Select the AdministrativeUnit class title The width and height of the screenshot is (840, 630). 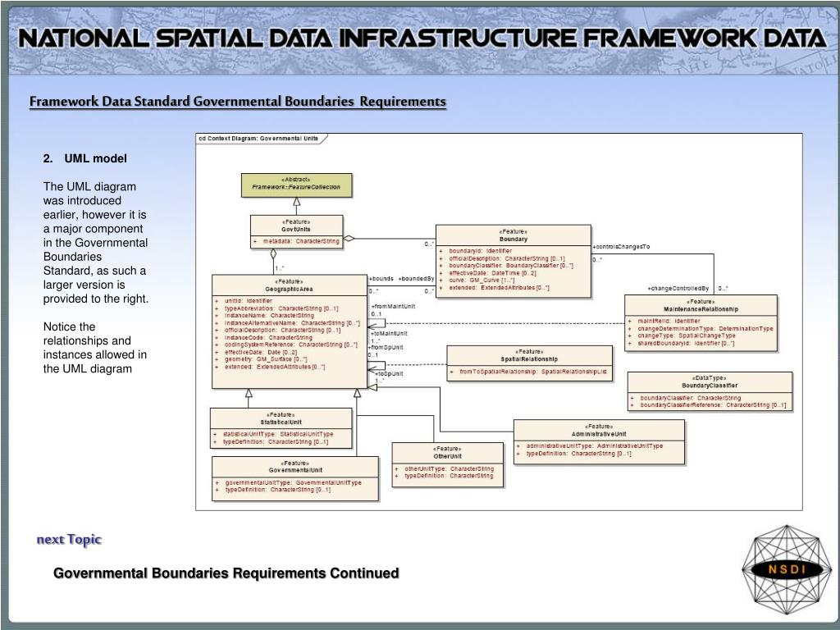pyautogui.click(x=599, y=435)
